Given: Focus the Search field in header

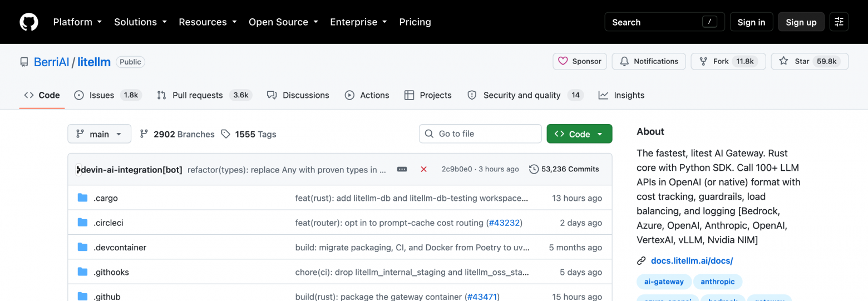Looking at the screenshot, I should click(664, 22).
